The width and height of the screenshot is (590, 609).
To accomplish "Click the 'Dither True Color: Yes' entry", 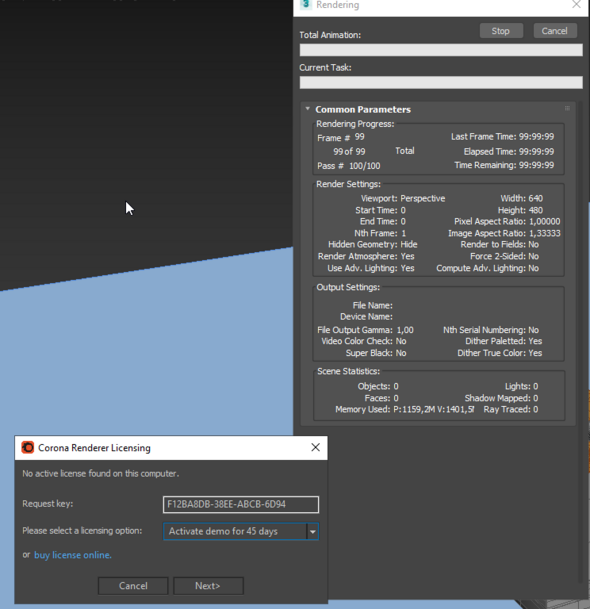I will (x=499, y=353).
